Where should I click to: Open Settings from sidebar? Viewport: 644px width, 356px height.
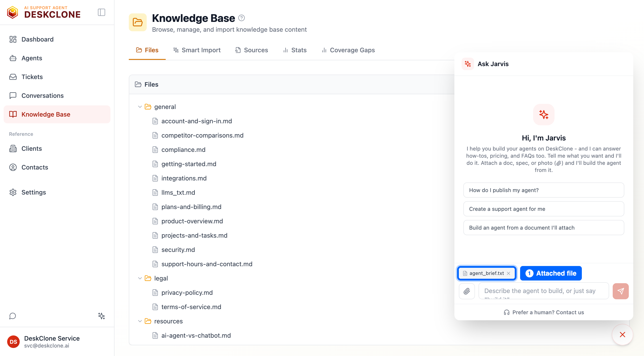click(57, 192)
